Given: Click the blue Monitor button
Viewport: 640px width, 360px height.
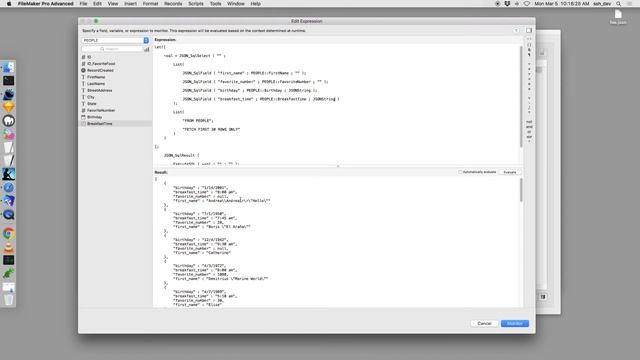Looking at the screenshot, I should point(515,323).
